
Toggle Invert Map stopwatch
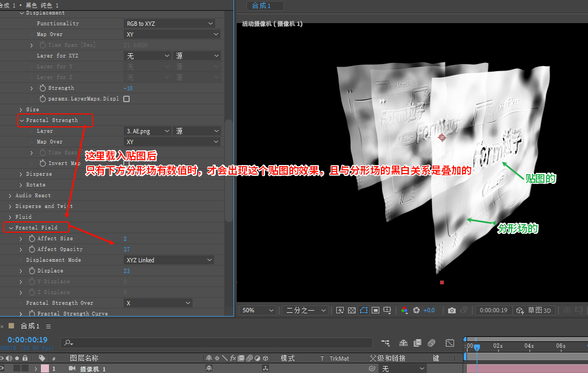(x=42, y=163)
